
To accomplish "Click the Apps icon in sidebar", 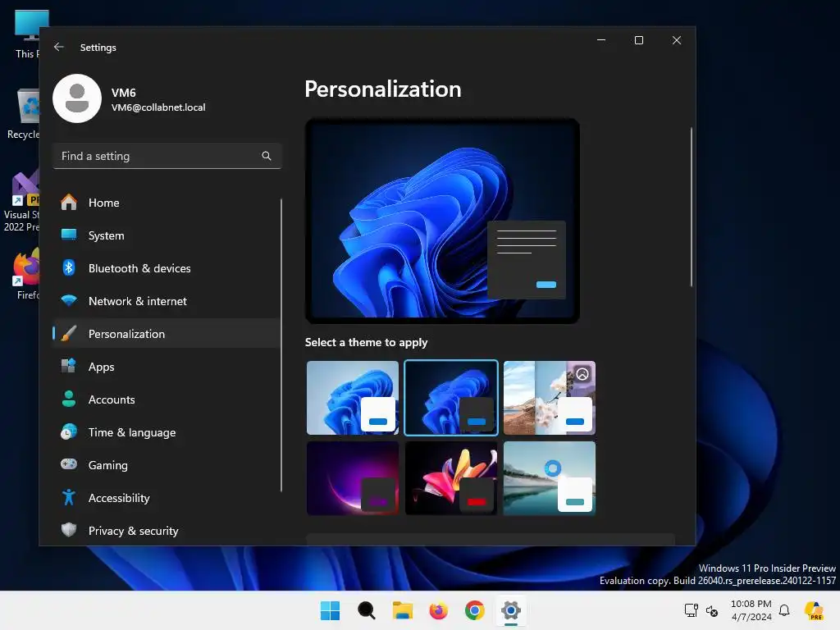I will (69, 367).
